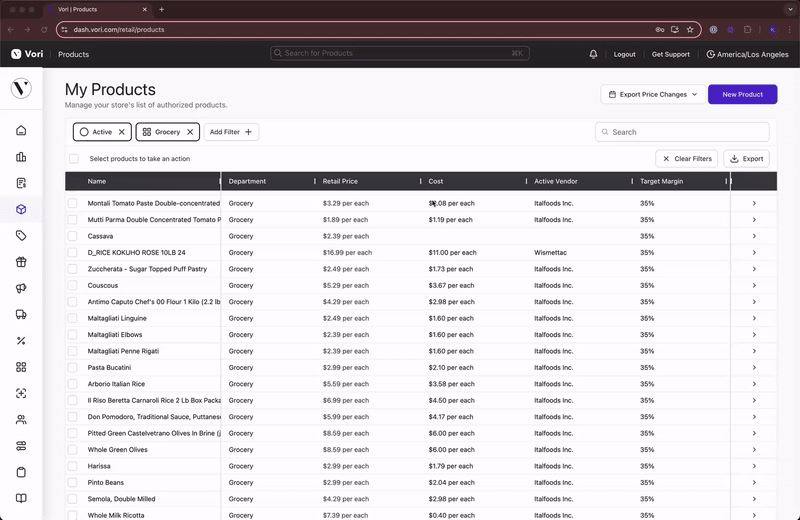
Task: Click the round Vori logo in sidebar
Action: point(21,88)
